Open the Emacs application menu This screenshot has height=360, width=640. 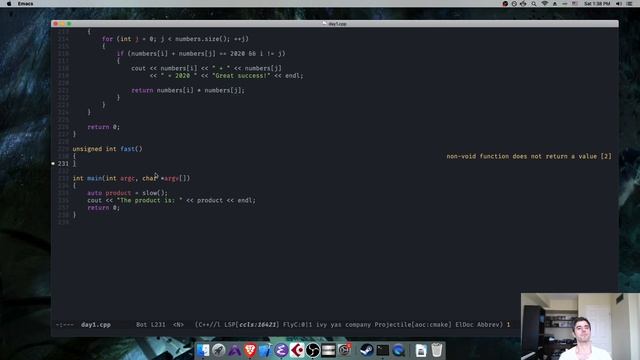[25, 4]
